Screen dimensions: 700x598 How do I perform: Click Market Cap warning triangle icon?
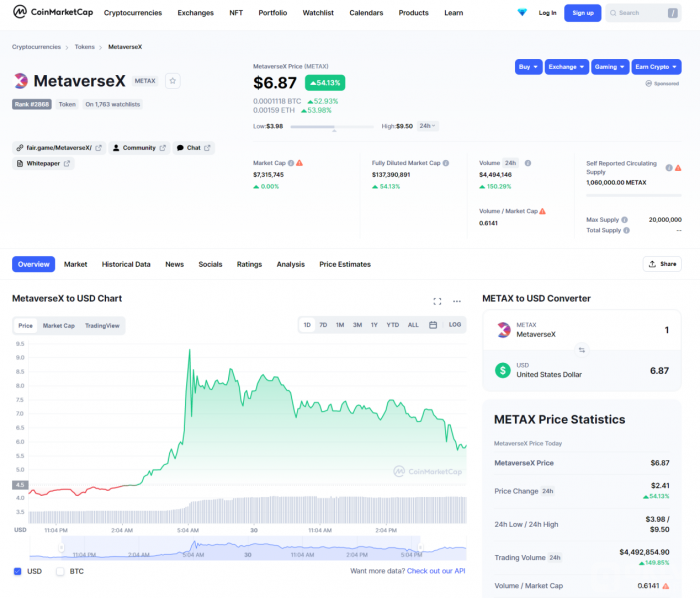300,163
